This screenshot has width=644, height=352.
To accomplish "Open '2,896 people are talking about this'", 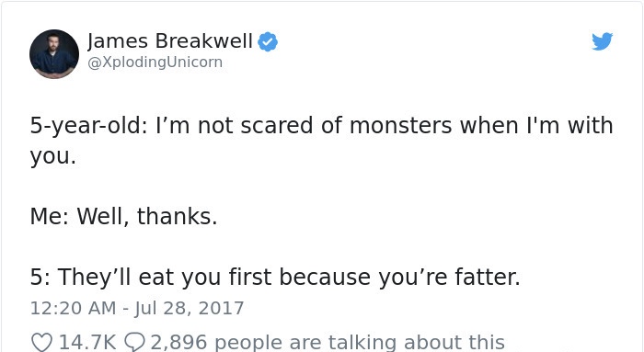I will coord(328,342).
